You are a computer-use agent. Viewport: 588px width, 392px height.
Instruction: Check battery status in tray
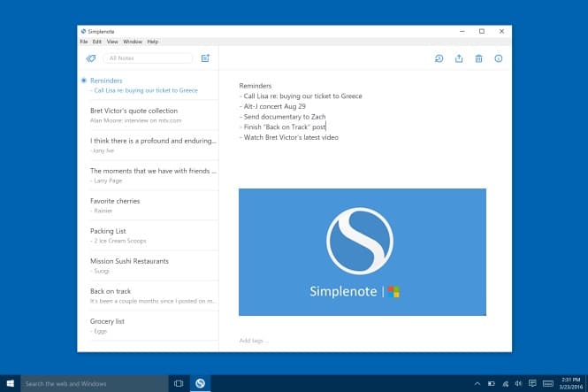(x=492, y=383)
